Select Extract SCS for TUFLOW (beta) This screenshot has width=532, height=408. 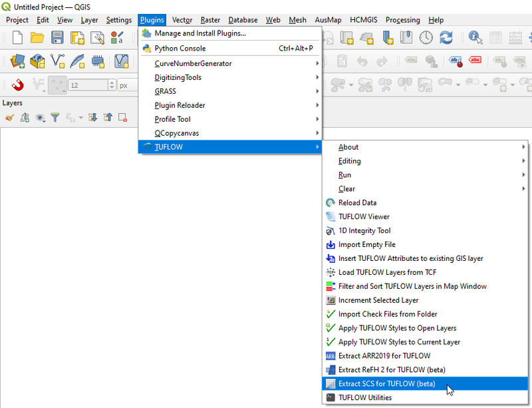386,383
